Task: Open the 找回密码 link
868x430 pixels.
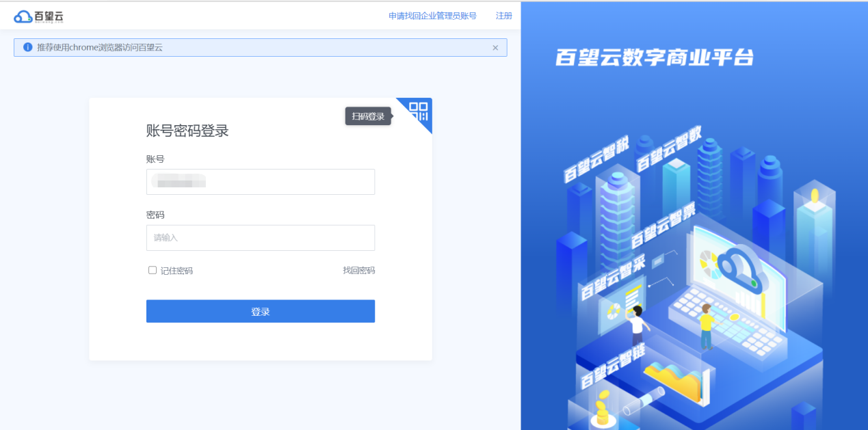Action: click(x=359, y=270)
